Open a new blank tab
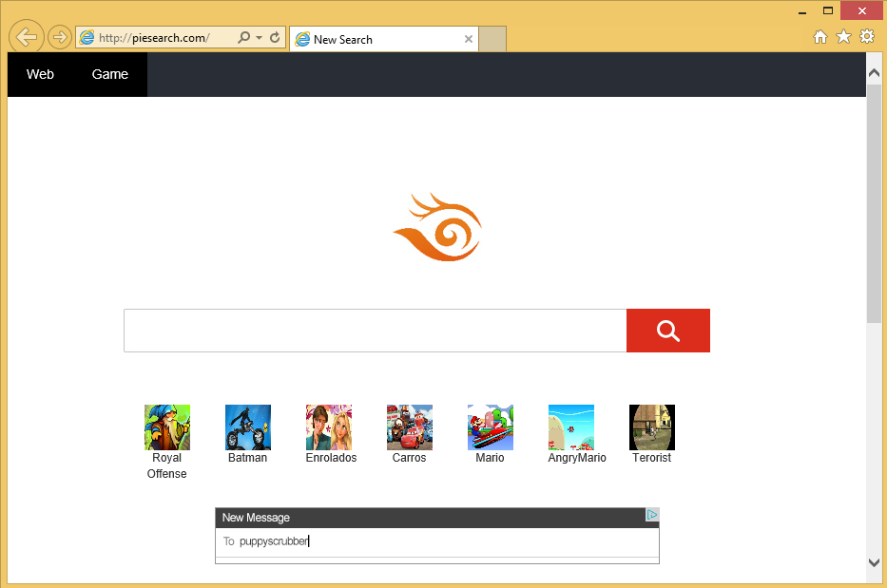The width and height of the screenshot is (887, 588). pos(492,39)
